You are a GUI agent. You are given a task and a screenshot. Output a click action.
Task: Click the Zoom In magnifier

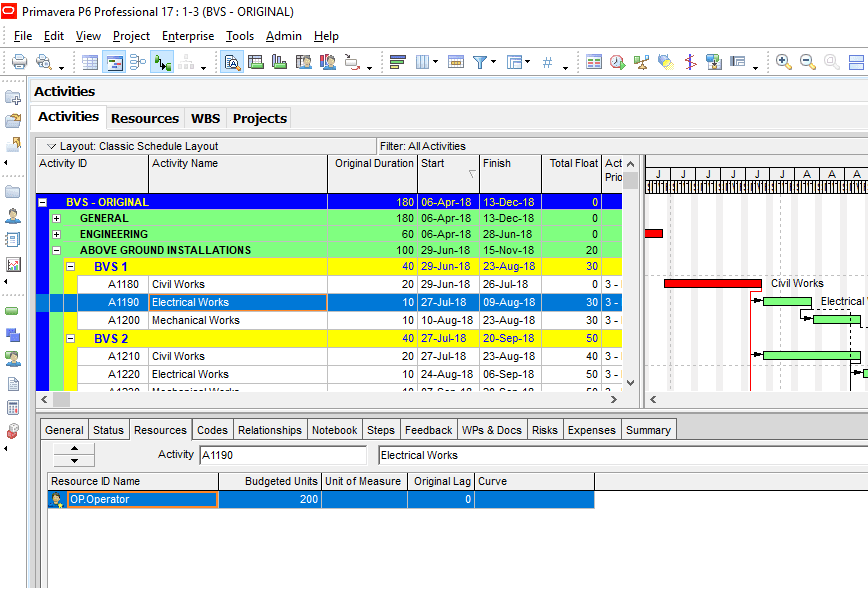tap(783, 62)
